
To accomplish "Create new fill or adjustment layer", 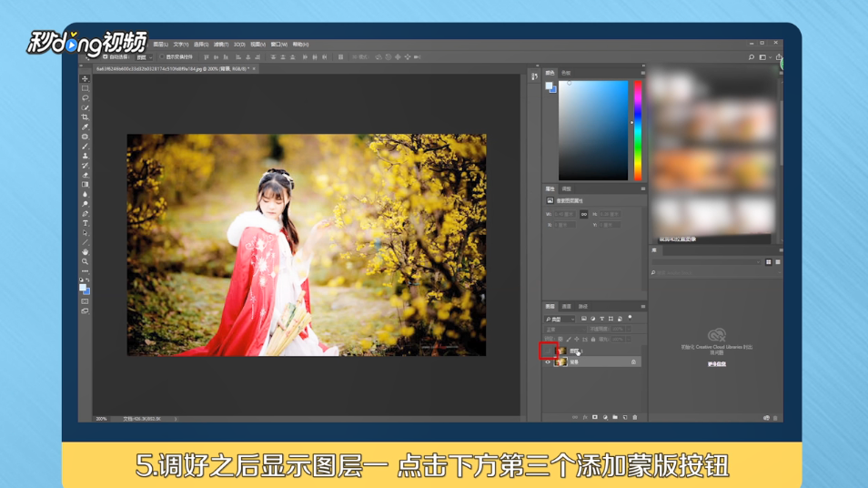I will point(605,417).
